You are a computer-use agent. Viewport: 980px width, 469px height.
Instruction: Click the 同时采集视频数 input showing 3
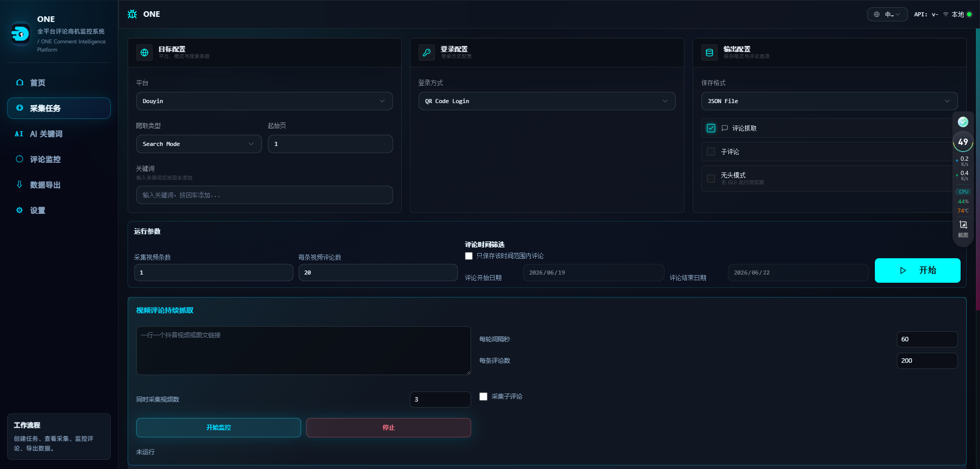tap(440, 400)
